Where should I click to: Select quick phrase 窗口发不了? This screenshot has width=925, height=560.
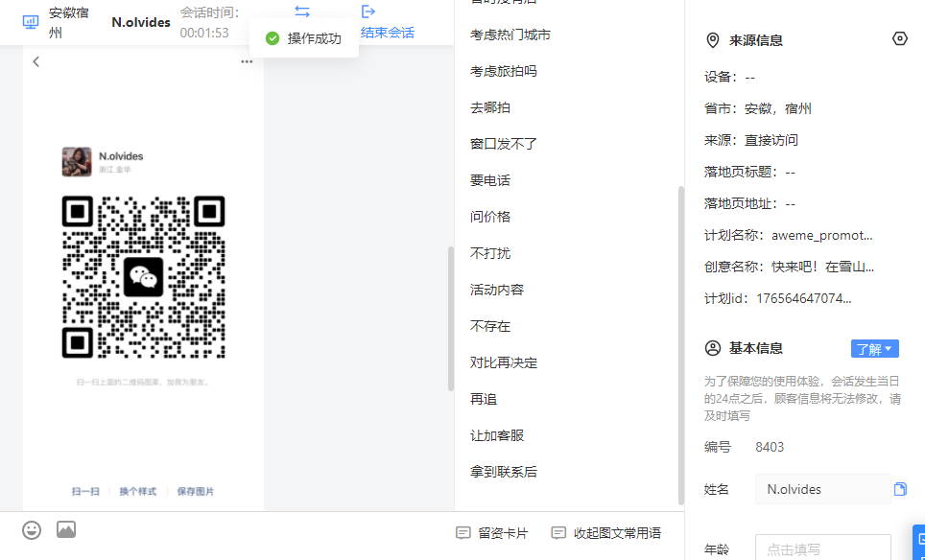(x=503, y=144)
